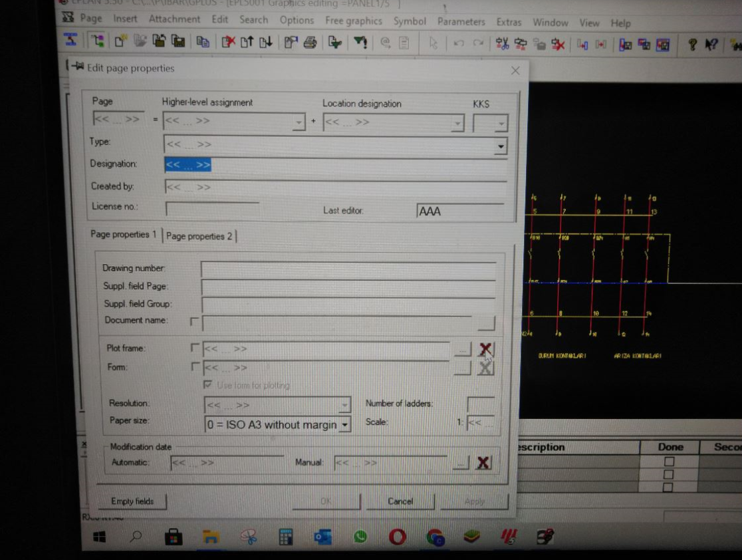The image size is (742, 560).
Task: Browse for a Form with the ellipsis button
Action: click(x=462, y=368)
